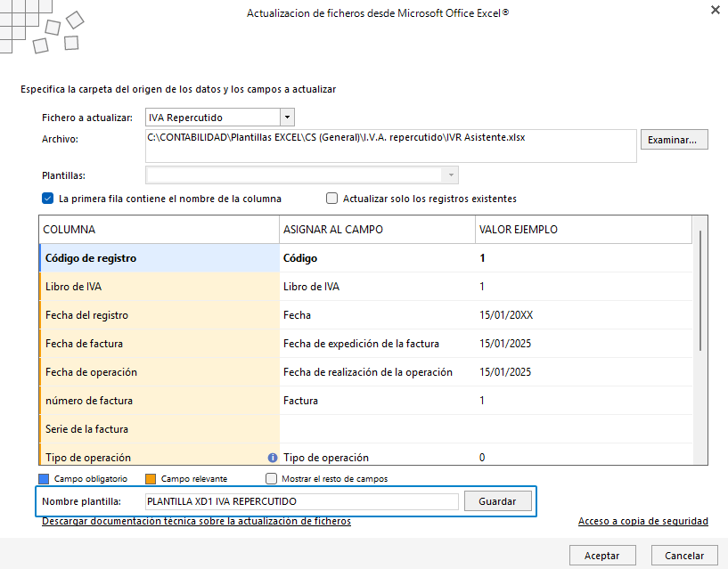The width and height of the screenshot is (728, 569).
Task: Click 'Fecha de expedición de la factura' cell
Action: [377, 344]
